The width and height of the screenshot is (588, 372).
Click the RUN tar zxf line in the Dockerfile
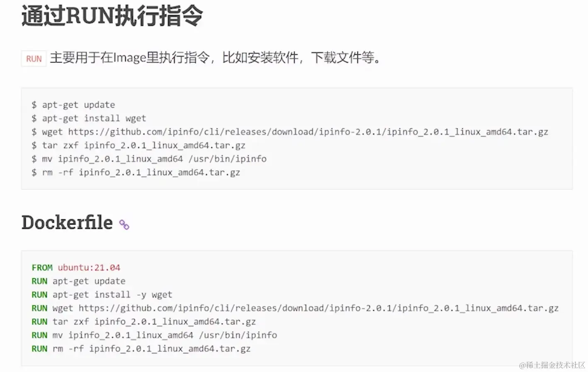pyautogui.click(x=143, y=322)
